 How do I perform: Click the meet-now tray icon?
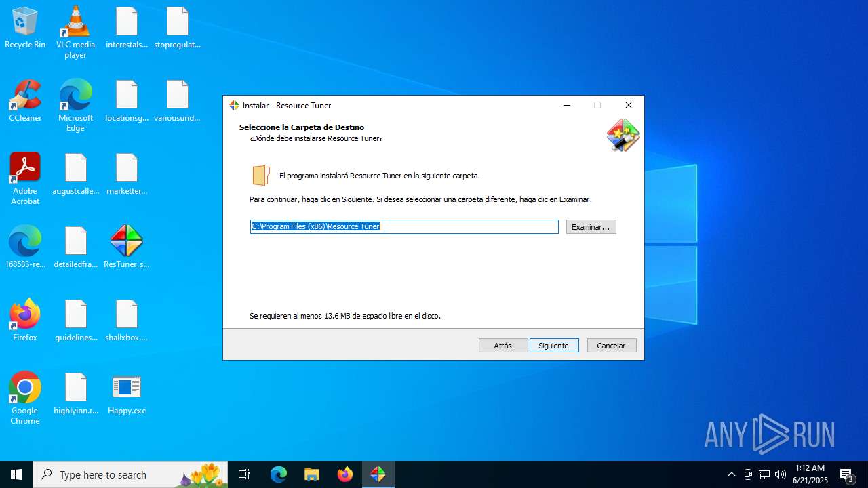(x=748, y=474)
